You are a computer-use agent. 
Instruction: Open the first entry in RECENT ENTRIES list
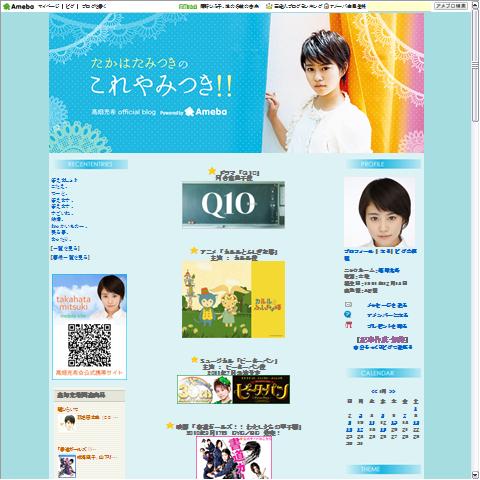click(64, 180)
